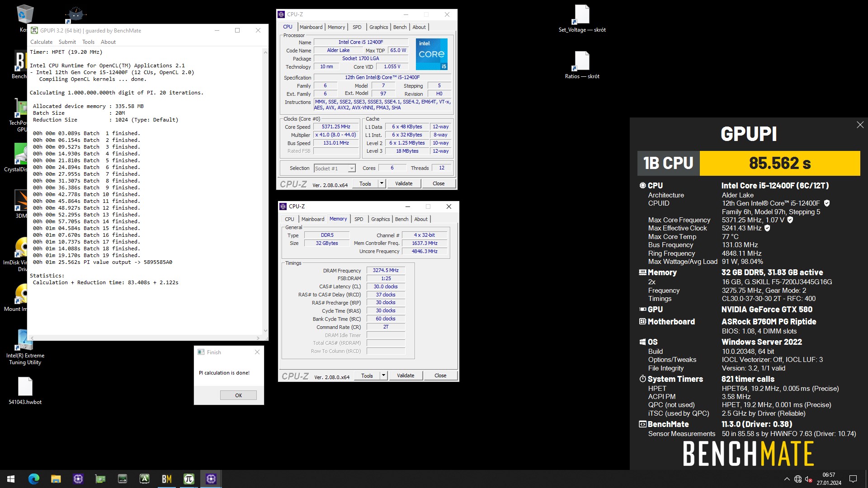This screenshot has width=868, height=488.
Task: Open Mainboard tab in lower CPU-Z window
Action: 313,219
